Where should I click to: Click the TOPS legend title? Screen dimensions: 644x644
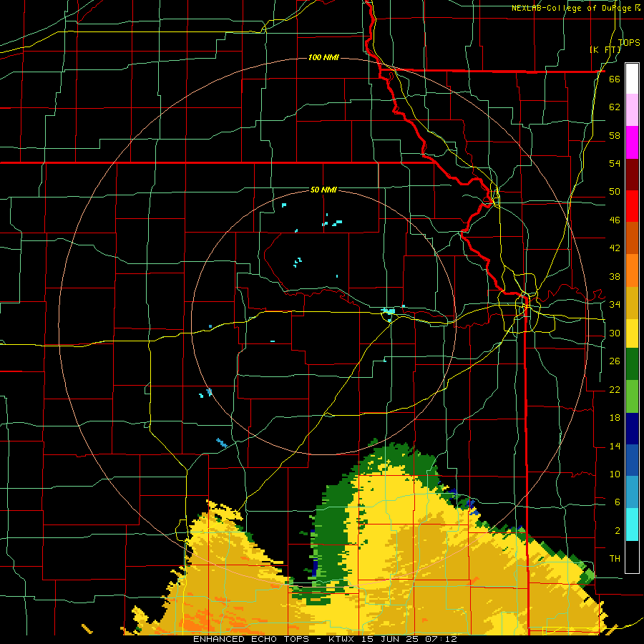629,42
